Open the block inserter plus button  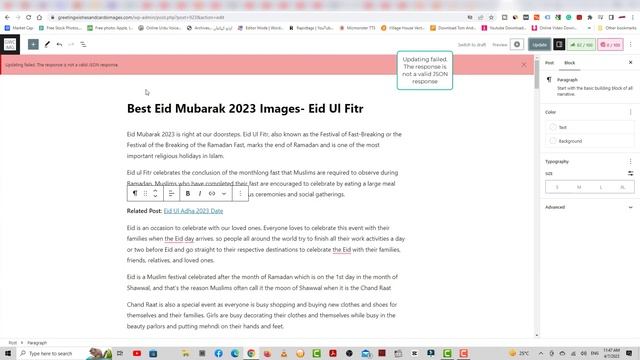[33, 44]
